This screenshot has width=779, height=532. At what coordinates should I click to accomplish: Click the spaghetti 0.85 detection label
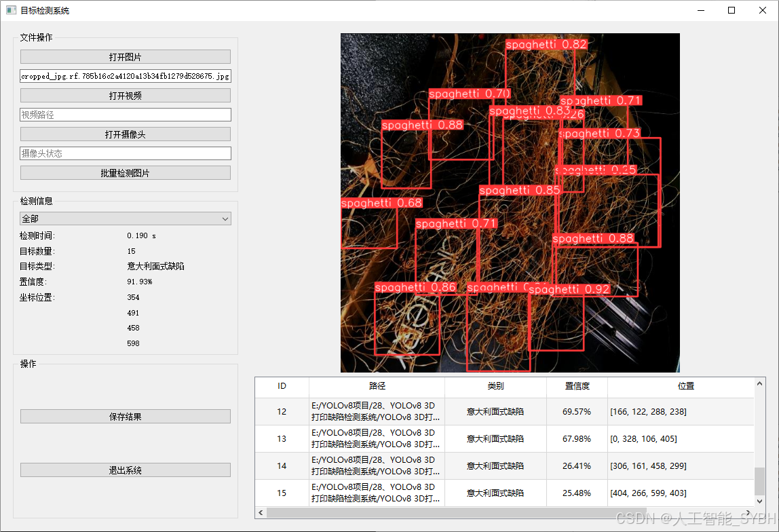(x=520, y=190)
